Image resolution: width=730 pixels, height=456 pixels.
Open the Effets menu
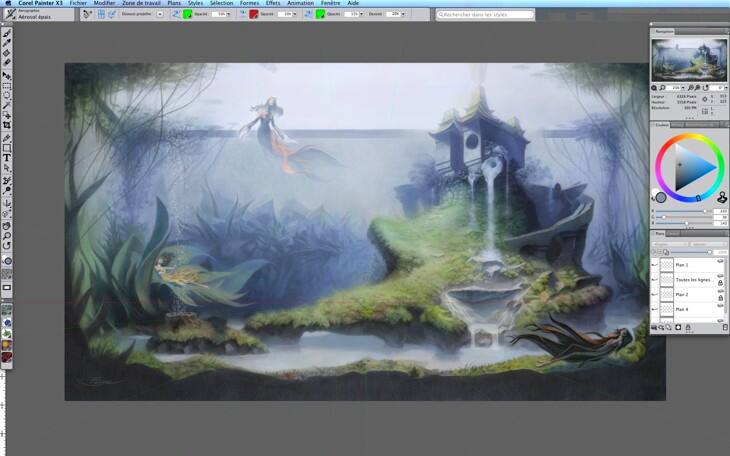click(x=272, y=3)
